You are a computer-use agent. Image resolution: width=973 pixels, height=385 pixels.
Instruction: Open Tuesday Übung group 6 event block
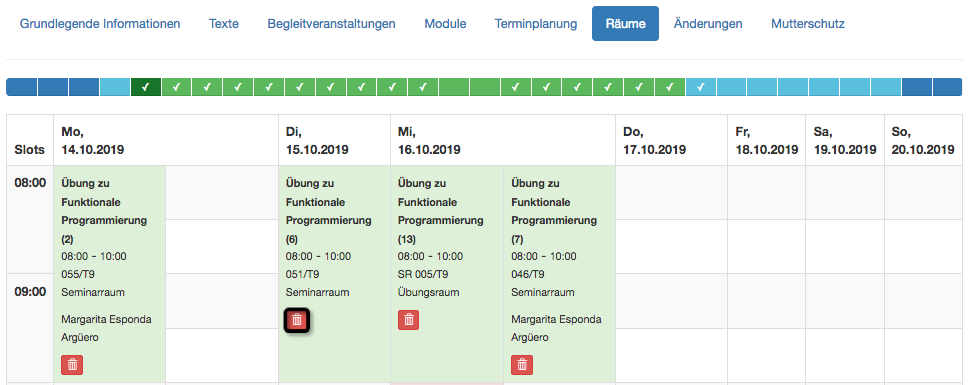(x=334, y=274)
